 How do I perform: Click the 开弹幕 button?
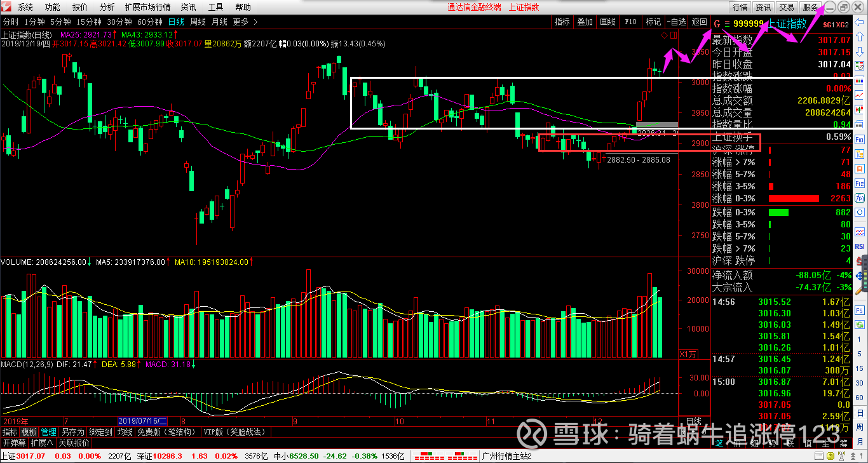point(15,443)
